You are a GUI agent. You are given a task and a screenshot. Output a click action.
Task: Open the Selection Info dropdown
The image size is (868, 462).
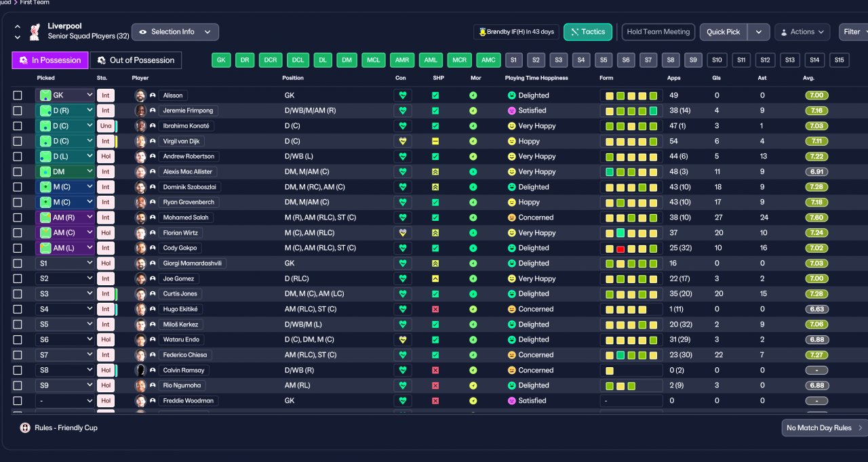(x=175, y=32)
